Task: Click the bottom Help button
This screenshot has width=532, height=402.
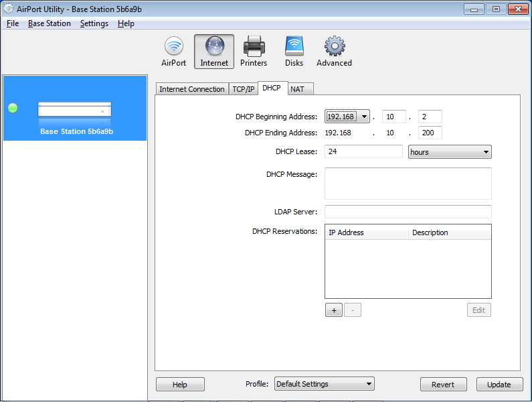Action: coord(180,385)
